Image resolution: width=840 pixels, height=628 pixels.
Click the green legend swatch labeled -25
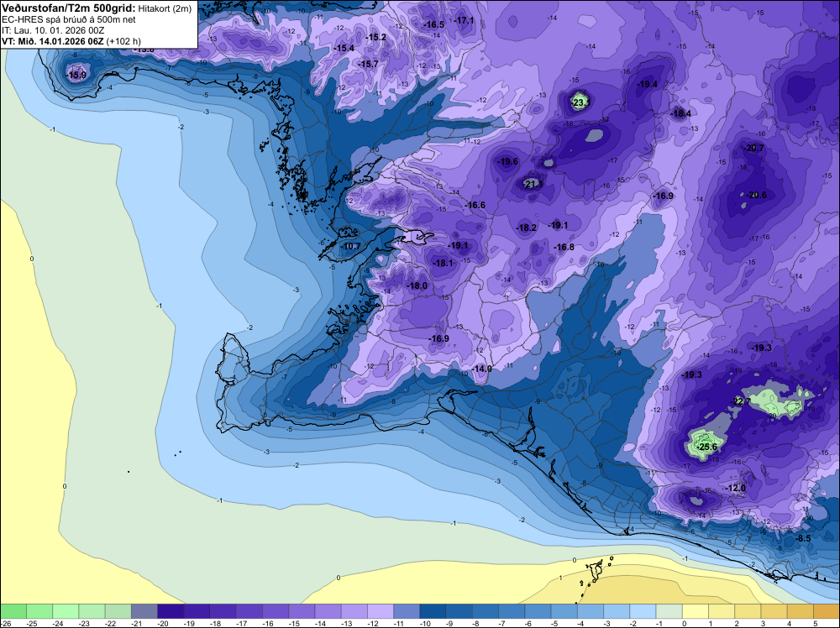39,611
